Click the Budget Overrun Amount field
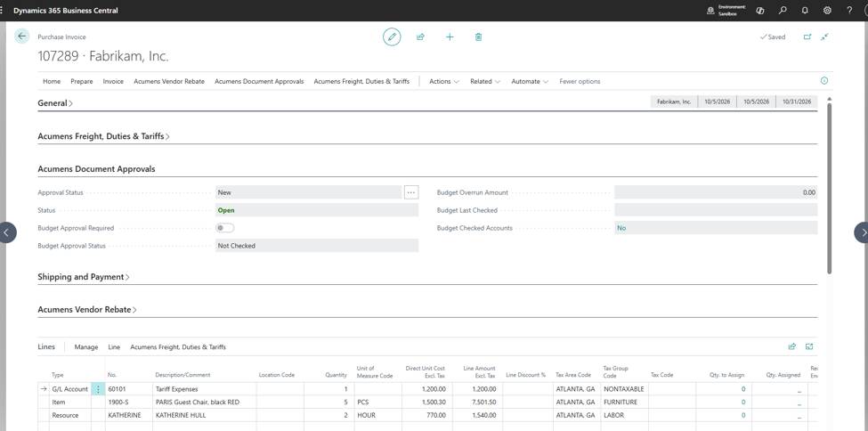Viewport: 868px width, 431px height. click(x=716, y=192)
